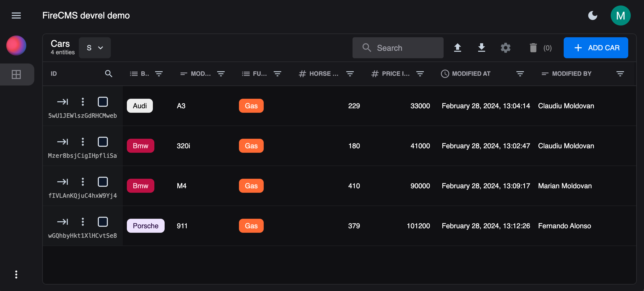Image resolution: width=644 pixels, height=291 pixels.
Task: Click the FireCMS logo circle
Action: (x=16, y=45)
